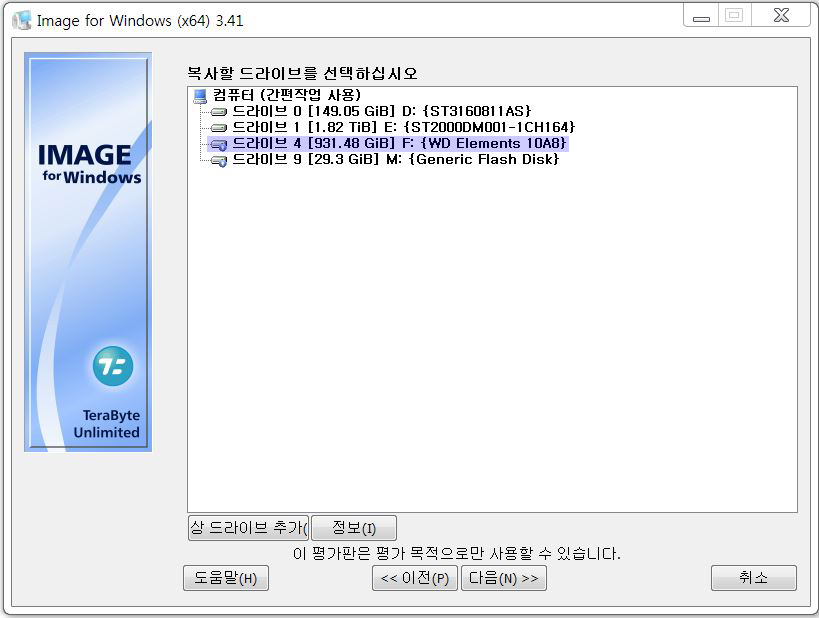
Task: Proceed with 다음(N) >> button
Action: (x=504, y=578)
